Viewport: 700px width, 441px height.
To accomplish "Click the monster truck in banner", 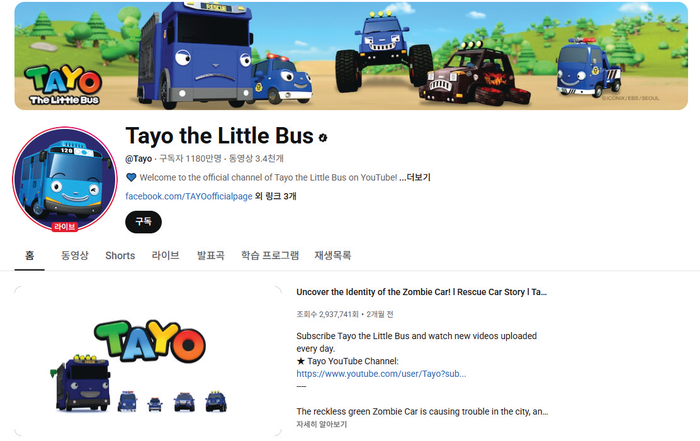I will point(383,50).
